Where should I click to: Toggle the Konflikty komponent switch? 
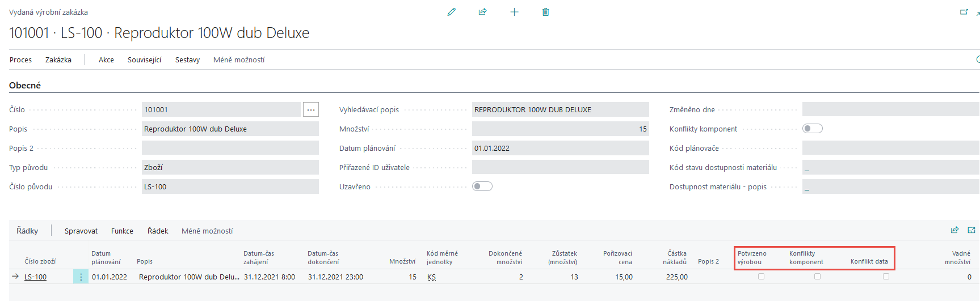click(812, 129)
